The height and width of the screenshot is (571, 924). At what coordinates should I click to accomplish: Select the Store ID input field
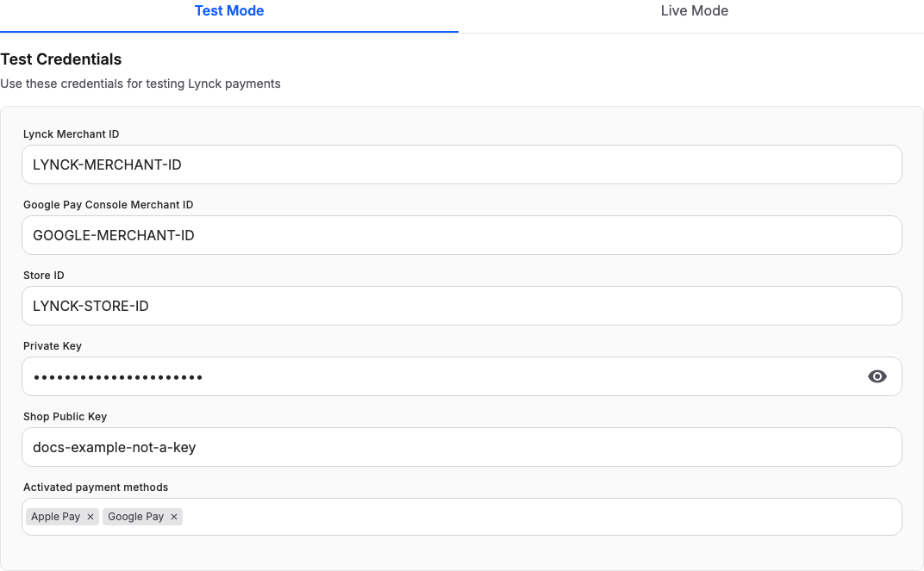(x=461, y=306)
